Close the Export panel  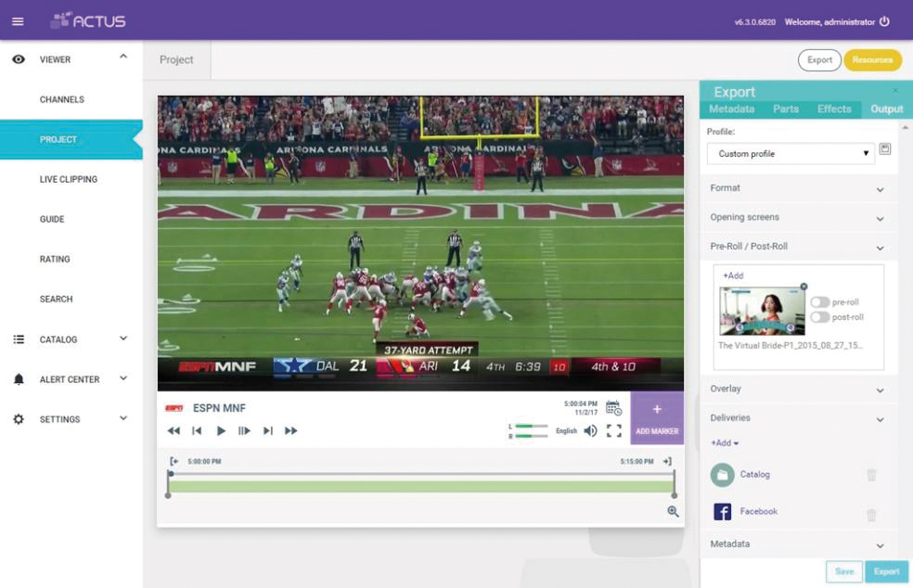pos(895,90)
